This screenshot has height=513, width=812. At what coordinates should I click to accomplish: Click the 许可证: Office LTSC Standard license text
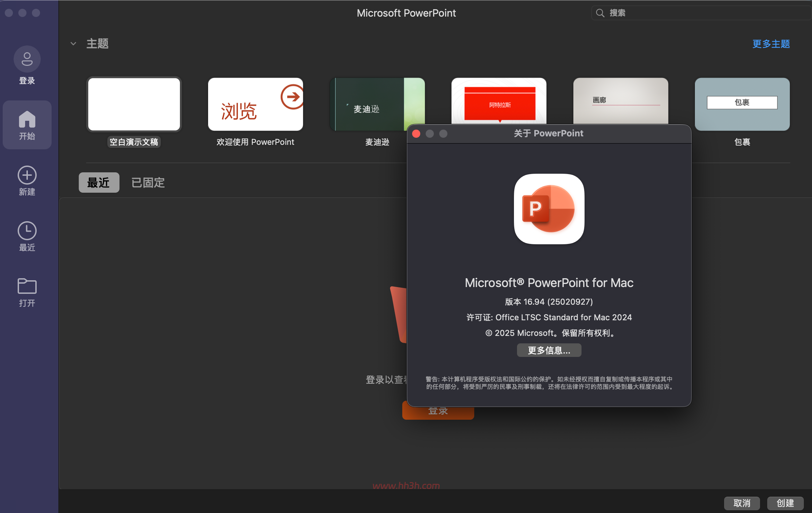point(549,317)
